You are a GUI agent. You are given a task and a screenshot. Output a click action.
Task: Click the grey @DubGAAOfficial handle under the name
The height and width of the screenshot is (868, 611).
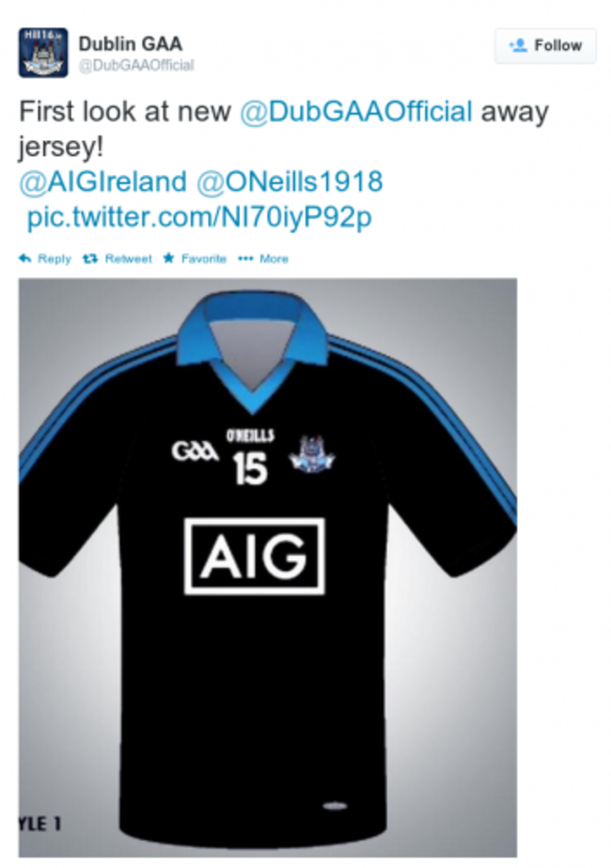[135, 65]
